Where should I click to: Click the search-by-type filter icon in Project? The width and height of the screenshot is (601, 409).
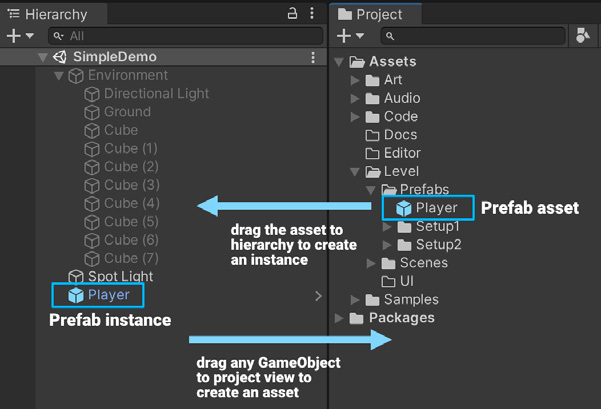[x=583, y=36]
